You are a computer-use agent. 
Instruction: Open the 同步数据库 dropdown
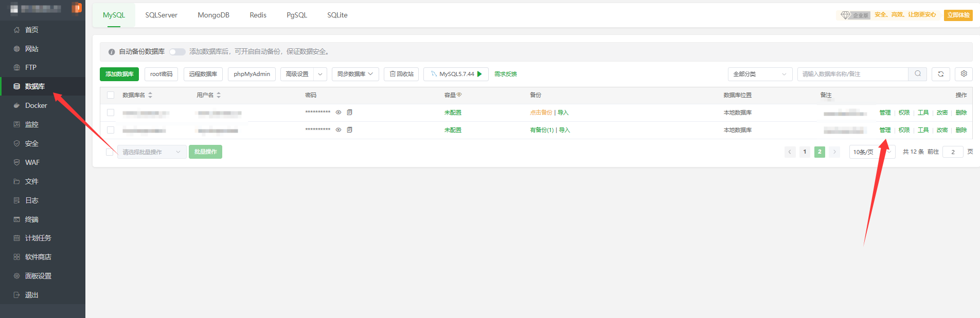pos(355,74)
